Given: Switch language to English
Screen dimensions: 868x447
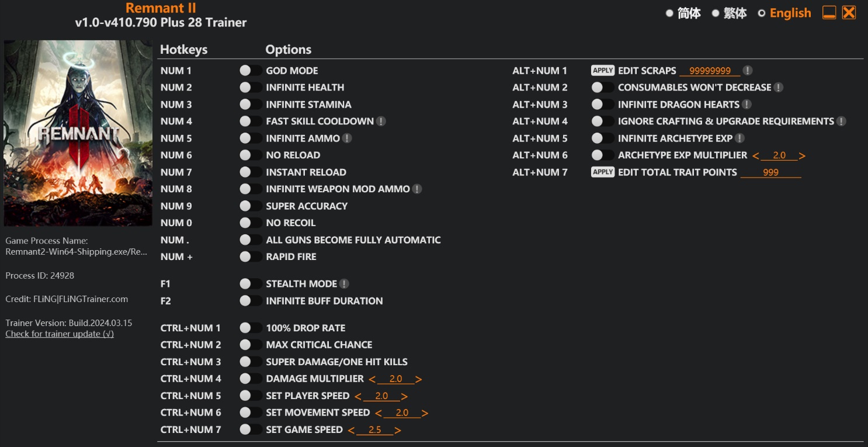Looking at the screenshot, I should pos(762,13).
